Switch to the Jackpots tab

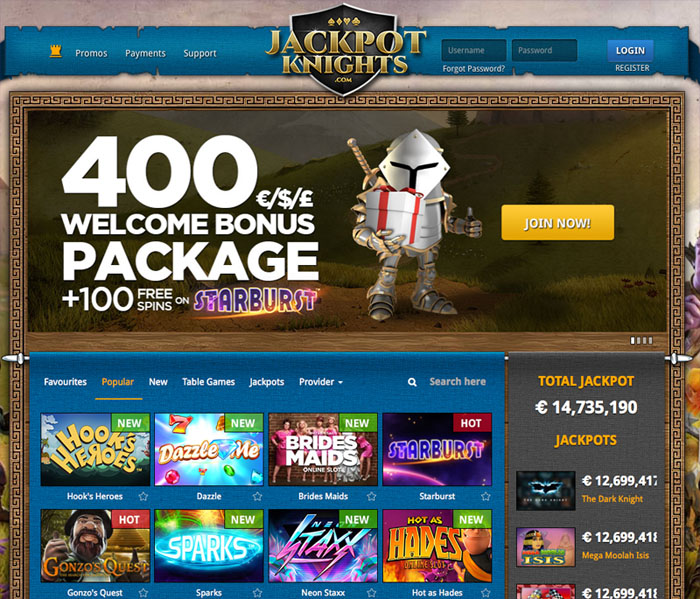(267, 382)
